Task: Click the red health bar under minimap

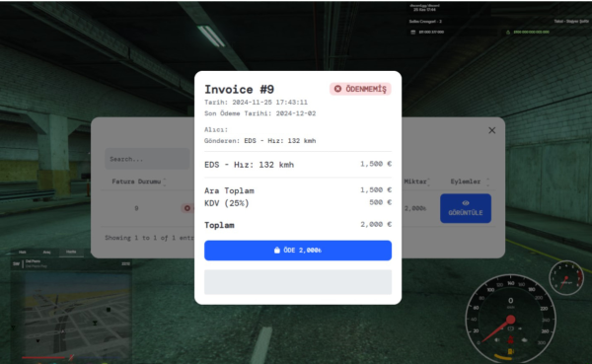Action: [43, 357]
